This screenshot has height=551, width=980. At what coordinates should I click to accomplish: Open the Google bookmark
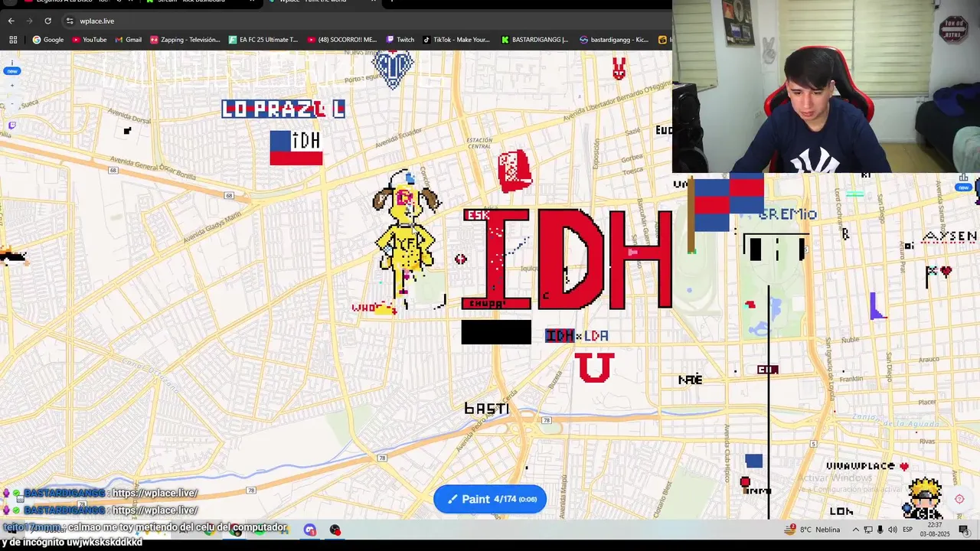click(x=47, y=40)
